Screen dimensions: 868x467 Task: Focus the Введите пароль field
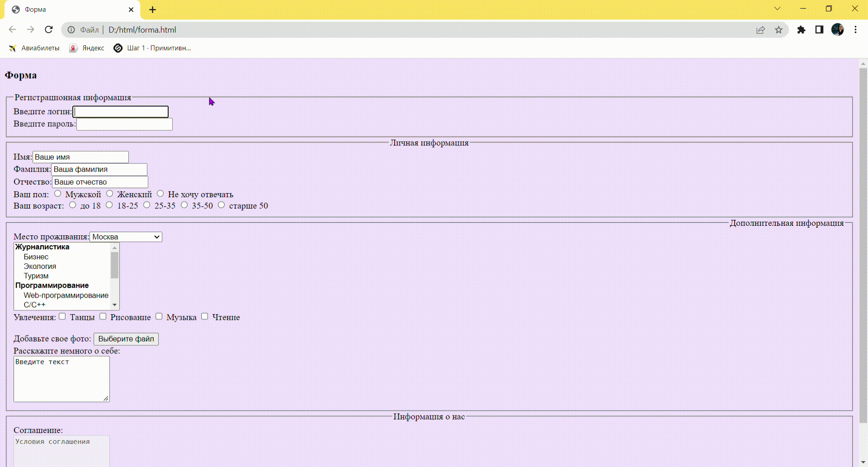tap(124, 124)
